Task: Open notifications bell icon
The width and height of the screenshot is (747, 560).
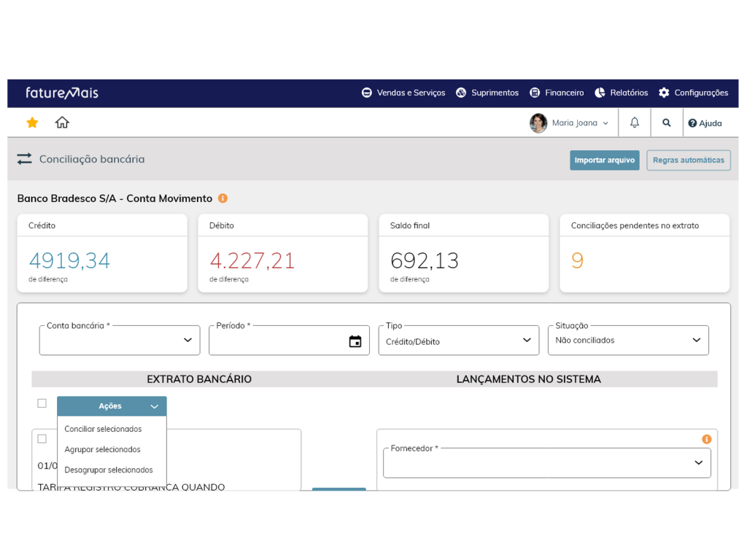Action: 635,122
